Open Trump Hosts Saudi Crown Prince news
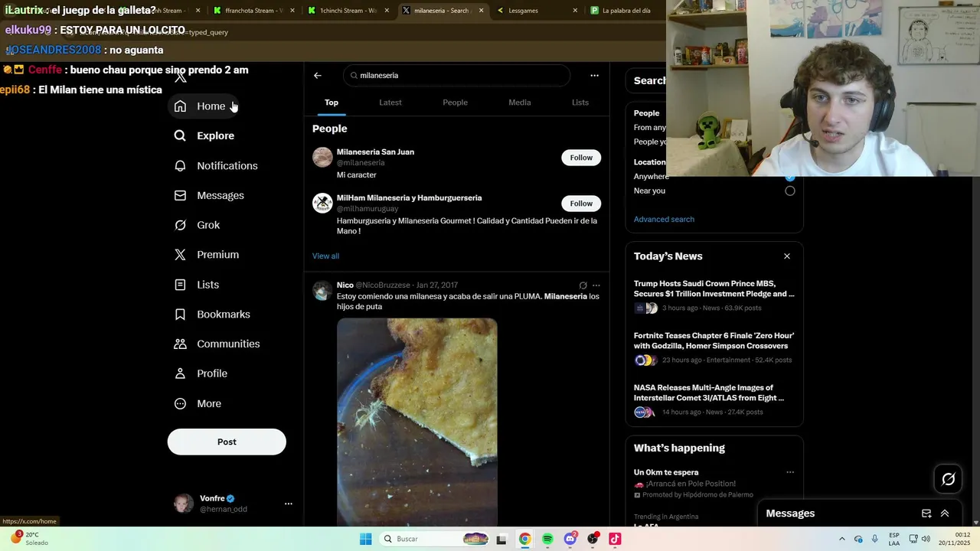980x551 pixels. pyautogui.click(x=714, y=289)
